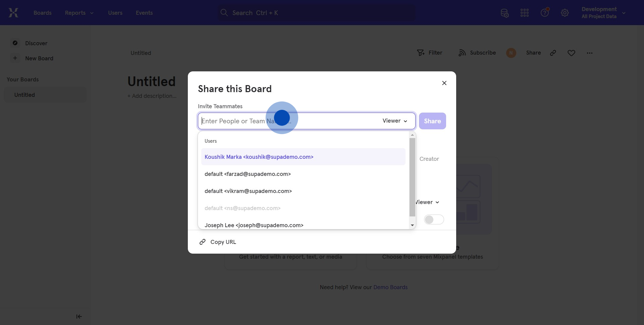Open the apps grid icon
644x325 pixels.
coord(525,13)
